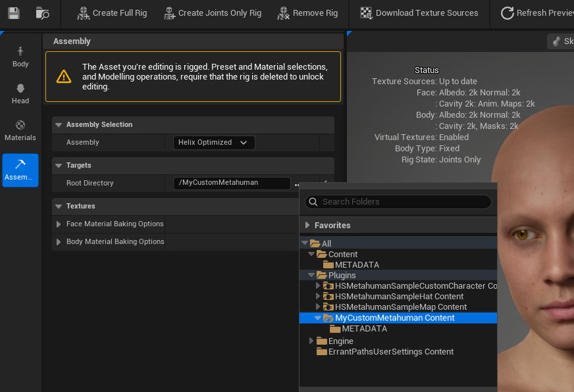Click 'Rig State: Joints Only' status text
The height and width of the screenshot is (392, 574).
[441, 160]
